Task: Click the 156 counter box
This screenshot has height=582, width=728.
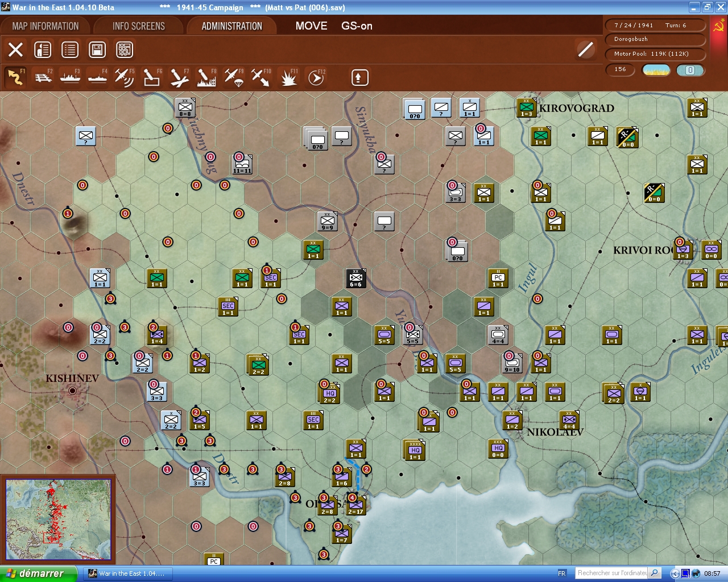Action: coord(620,69)
